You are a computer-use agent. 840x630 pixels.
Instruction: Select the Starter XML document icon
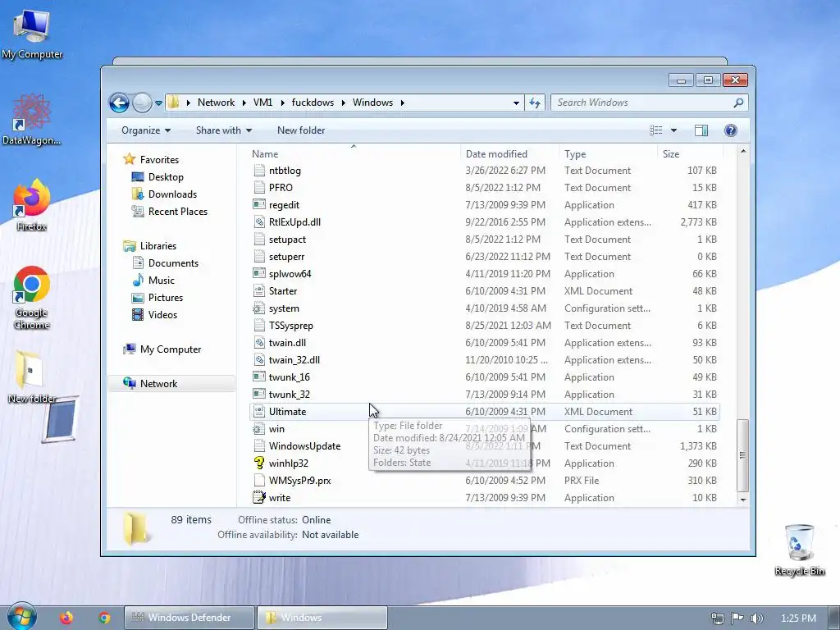[x=259, y=291]
